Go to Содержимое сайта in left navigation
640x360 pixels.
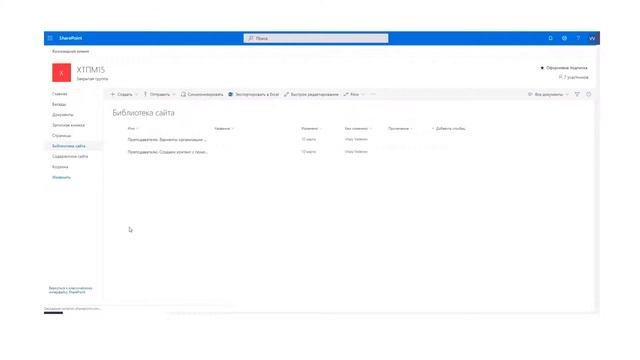pos(70,156)
